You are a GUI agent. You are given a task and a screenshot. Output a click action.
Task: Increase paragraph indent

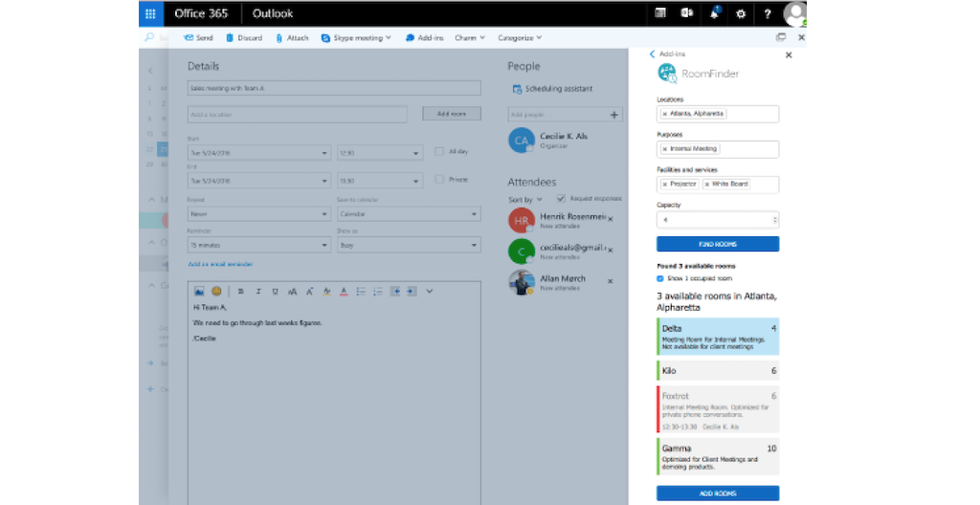[x=412, y=292]
